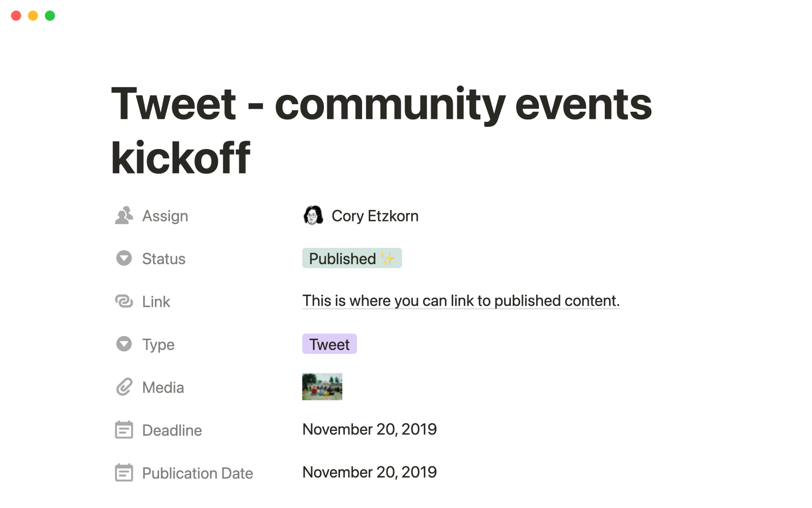Click the Publication Date value
The height and width of the screenshot is (508, 812).
click(369, 472)
